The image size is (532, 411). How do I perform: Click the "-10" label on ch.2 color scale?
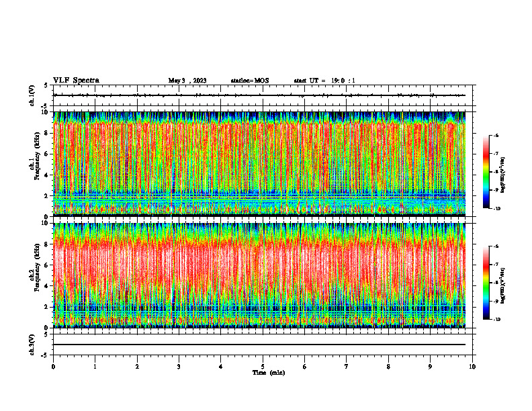pyautogui.click(x=496, y=320)
